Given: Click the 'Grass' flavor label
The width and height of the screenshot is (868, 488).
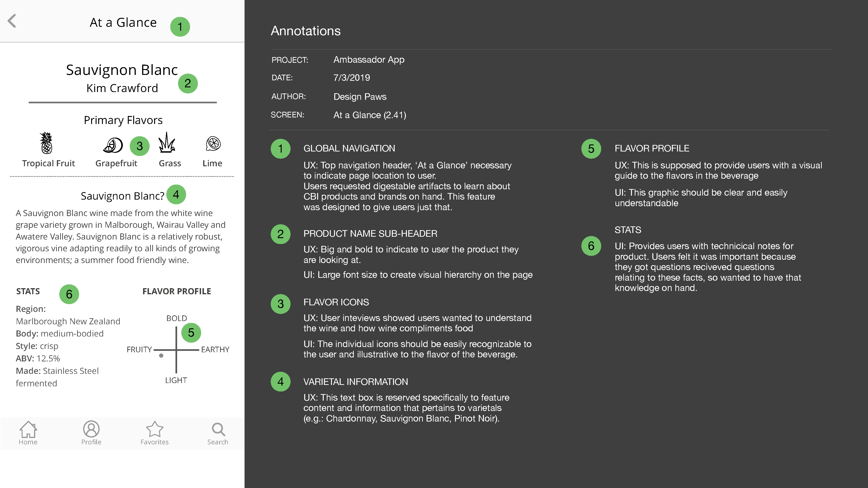Looking at the screenshot, I should 170,163.
